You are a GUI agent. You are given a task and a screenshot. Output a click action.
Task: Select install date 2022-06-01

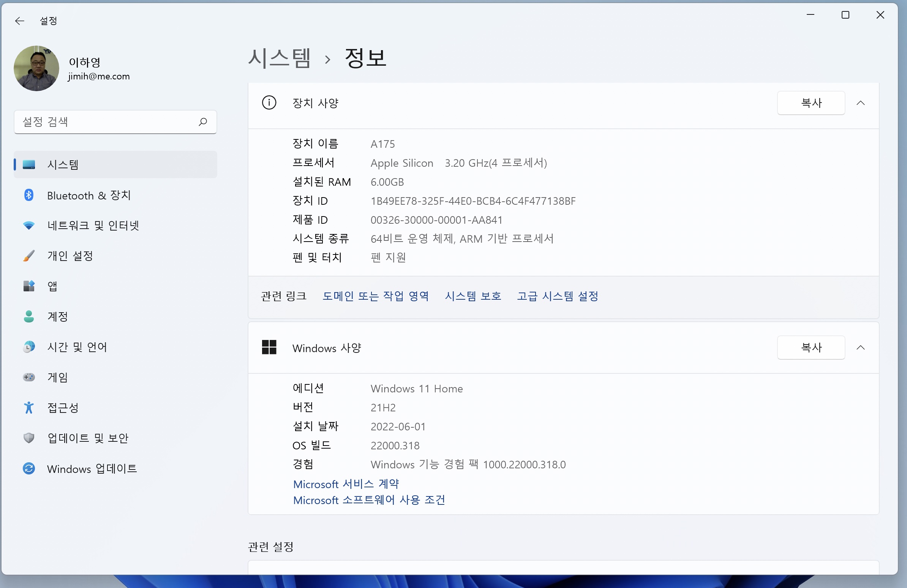(x=398, y=427)
